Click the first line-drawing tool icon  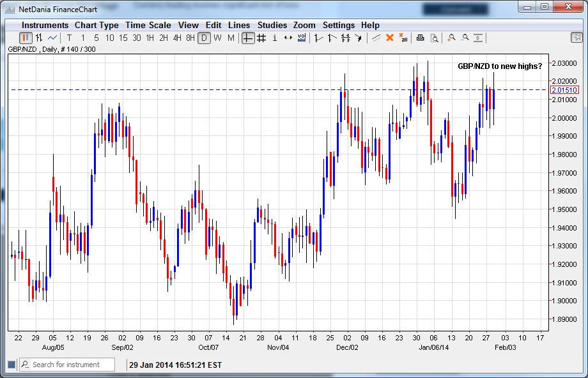click(318, 38)
